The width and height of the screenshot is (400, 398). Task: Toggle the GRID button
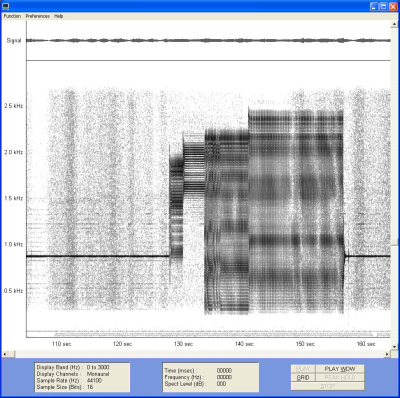click(x=303, y=378)
